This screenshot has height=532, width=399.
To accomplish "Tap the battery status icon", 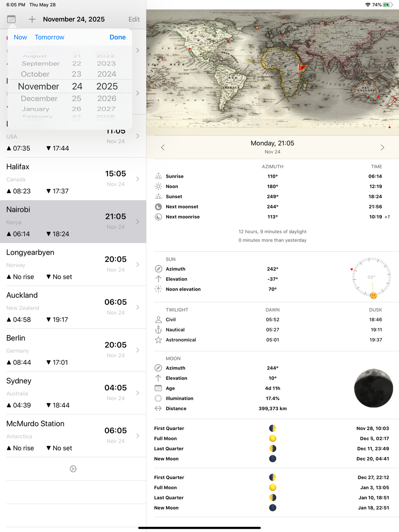I will point(388,5).
